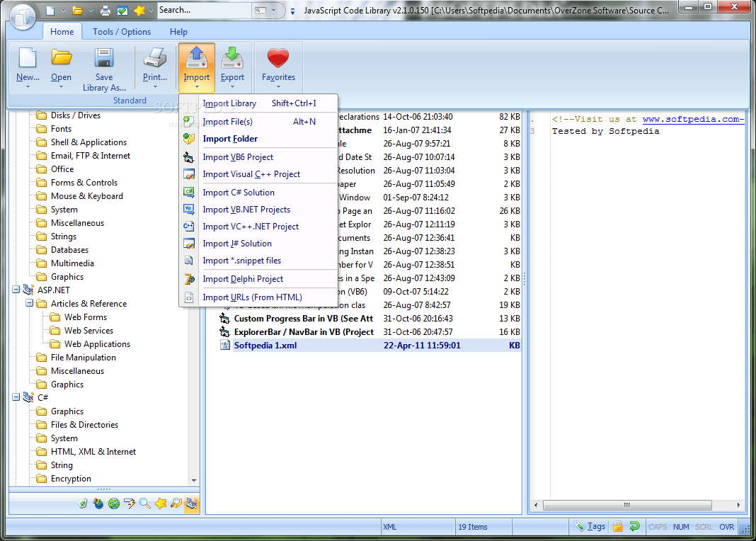
Task: Expand the C# tree node
Action: click(16, 397)
